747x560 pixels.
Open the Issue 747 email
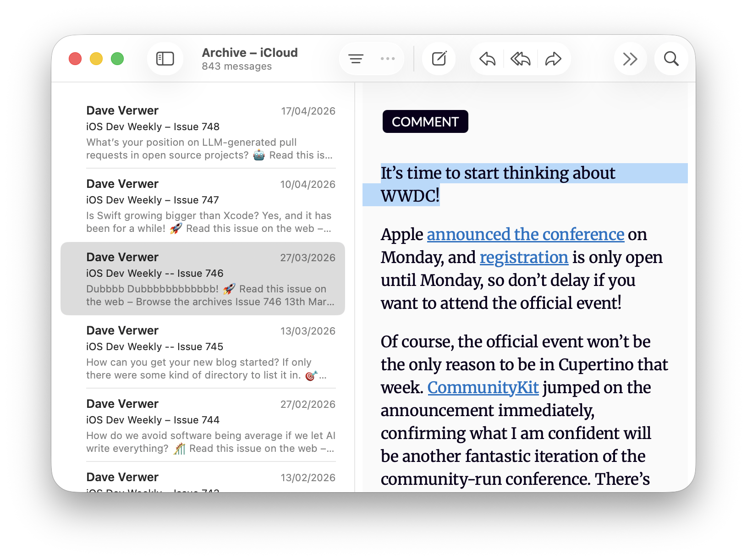(203, 205)
